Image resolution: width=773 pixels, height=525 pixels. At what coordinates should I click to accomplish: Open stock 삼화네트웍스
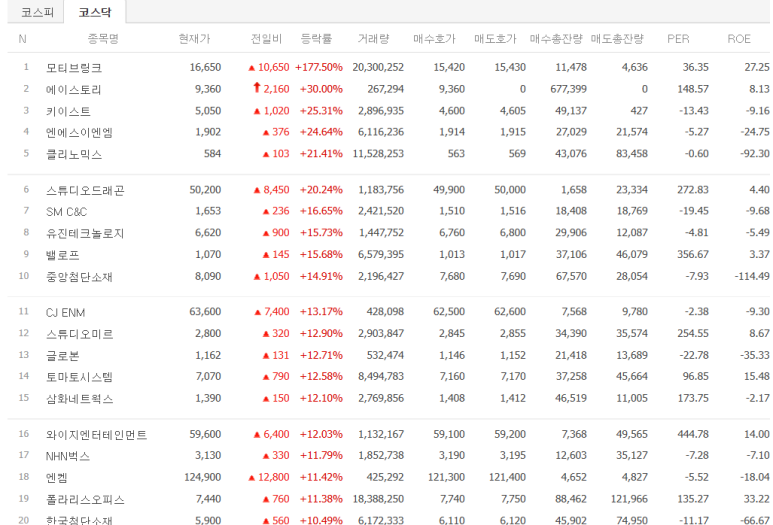point(79,399)
